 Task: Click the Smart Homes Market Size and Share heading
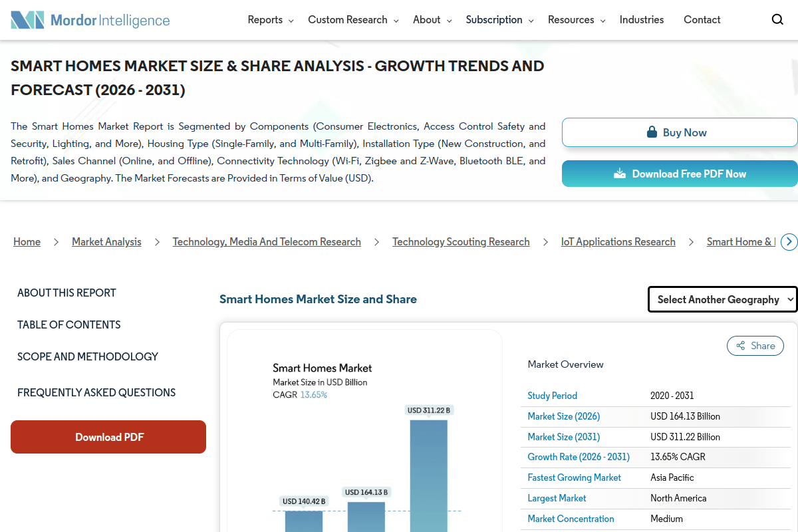[x=319, y=299]
